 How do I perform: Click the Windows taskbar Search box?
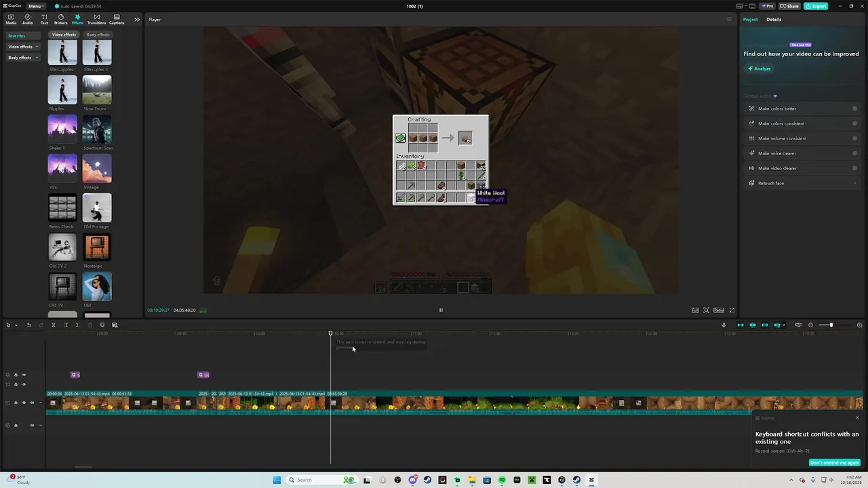[x=321, y=480]
